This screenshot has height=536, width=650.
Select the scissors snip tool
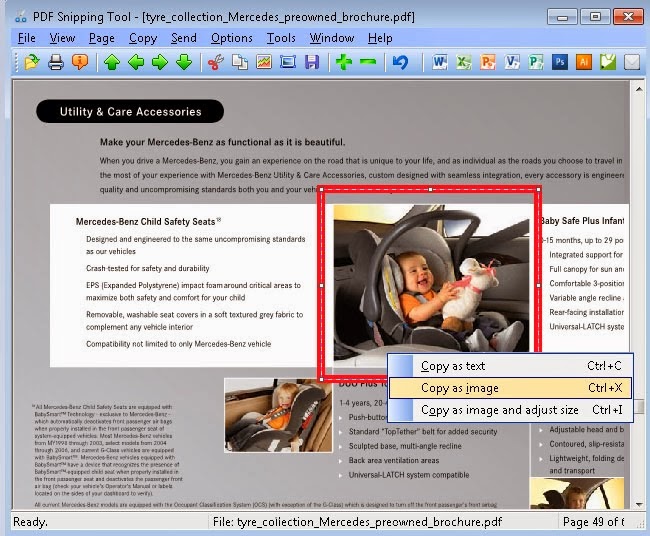pyautogui.click(x=216, y=62)
